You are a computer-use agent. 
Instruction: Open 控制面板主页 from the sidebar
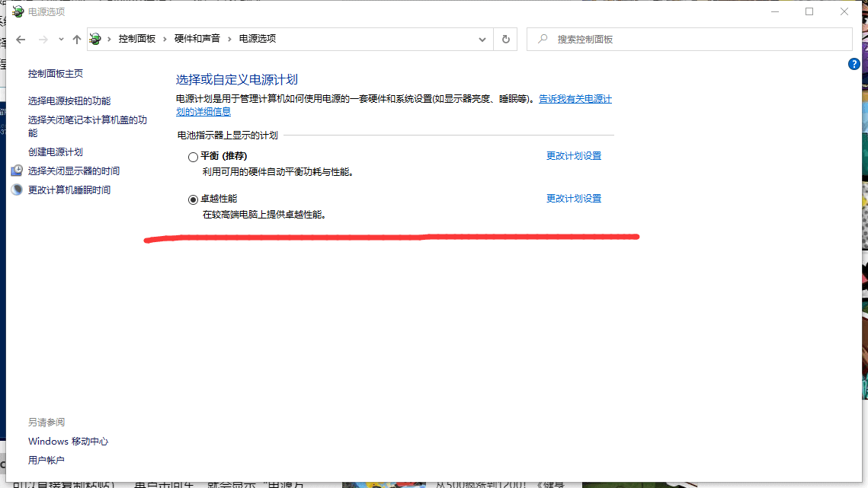point(56,74)
